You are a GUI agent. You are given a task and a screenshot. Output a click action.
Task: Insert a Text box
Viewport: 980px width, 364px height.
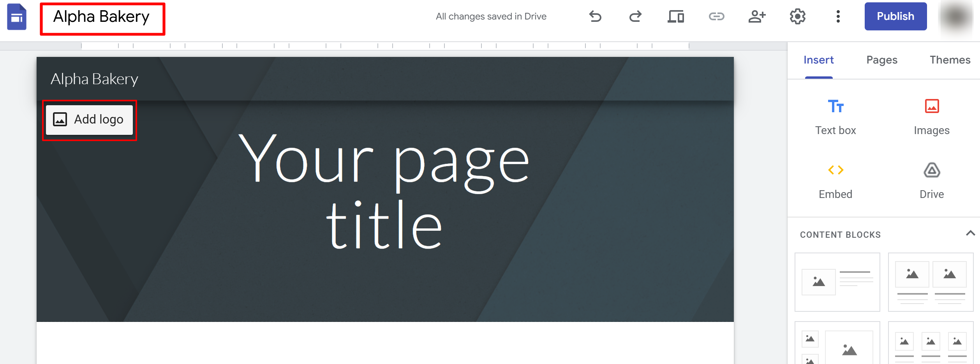point(835,117)
